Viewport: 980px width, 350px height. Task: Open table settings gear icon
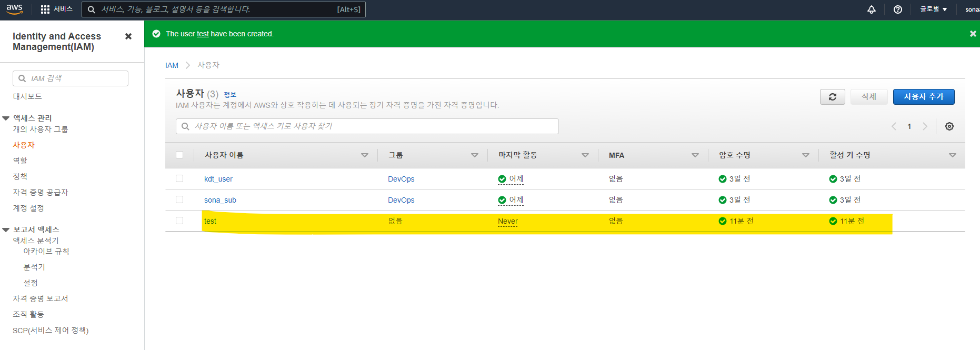(x=949, y=126)
